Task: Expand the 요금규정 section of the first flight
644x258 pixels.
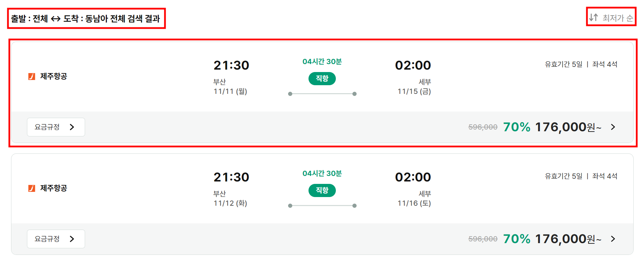Action: click(56, 127)
